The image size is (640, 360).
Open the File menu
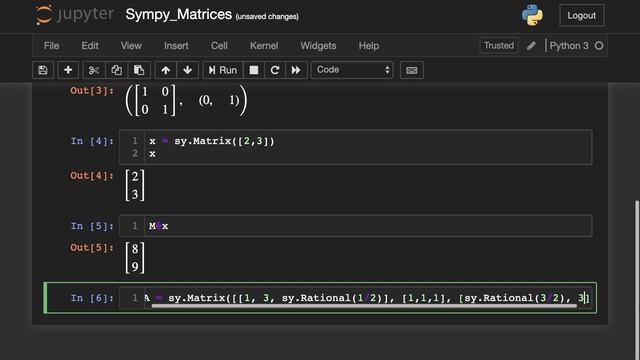tap(51, 46)
